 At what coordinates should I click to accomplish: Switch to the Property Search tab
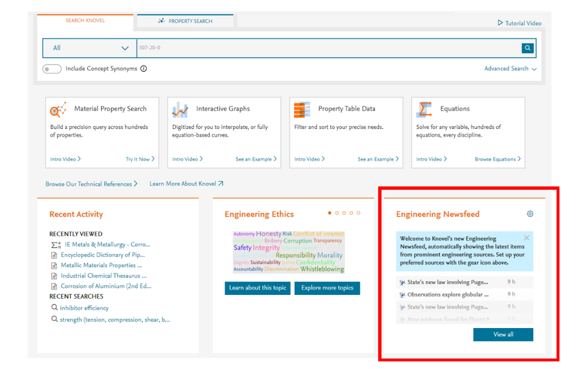[185, 21]
